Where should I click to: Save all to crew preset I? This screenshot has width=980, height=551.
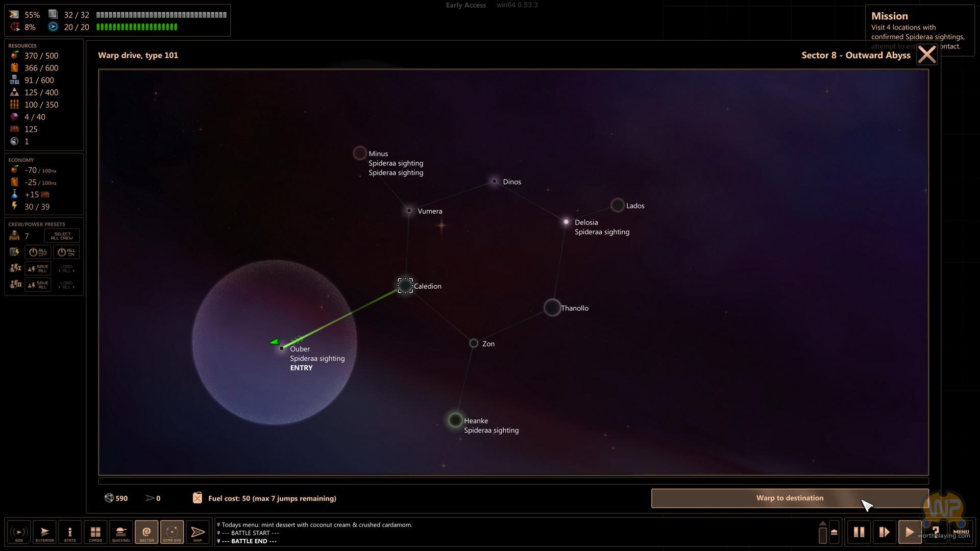(38, 268)
